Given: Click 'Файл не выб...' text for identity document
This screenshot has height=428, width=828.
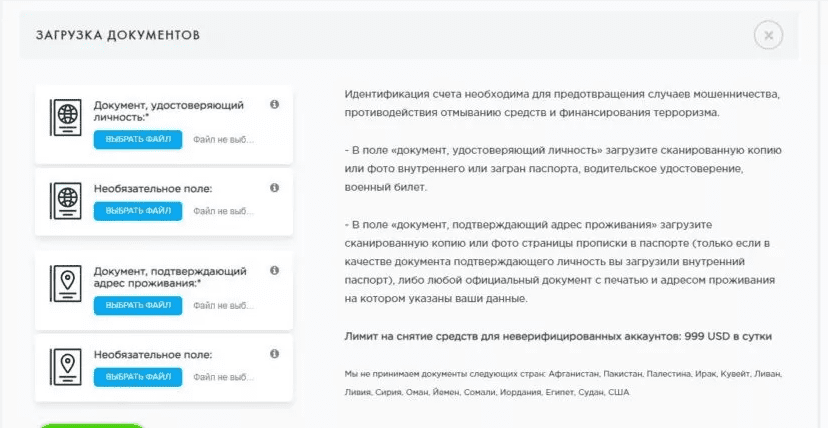Looking at the screenshot, I should tap(223, 140).
